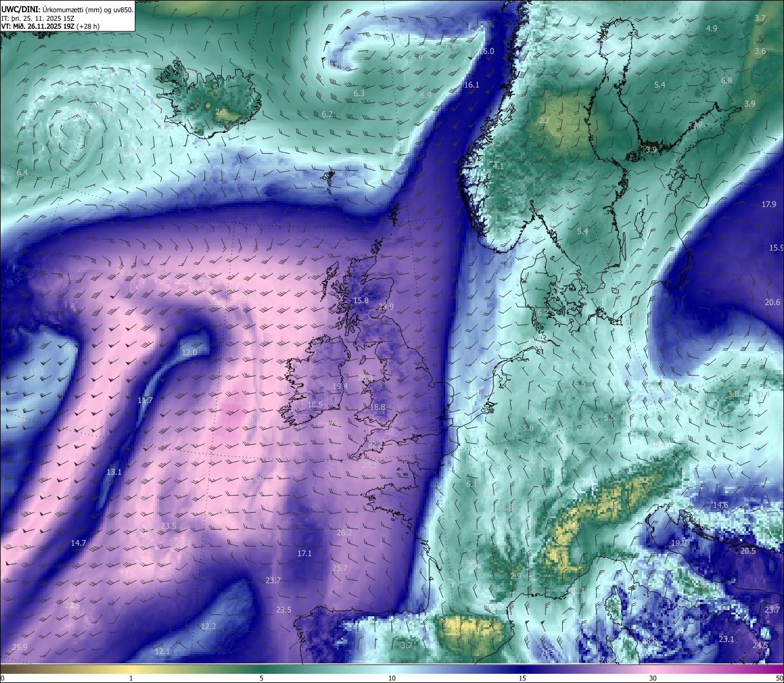Click the 26.2 value label
The image size is (784, 683).
point(345,533)
